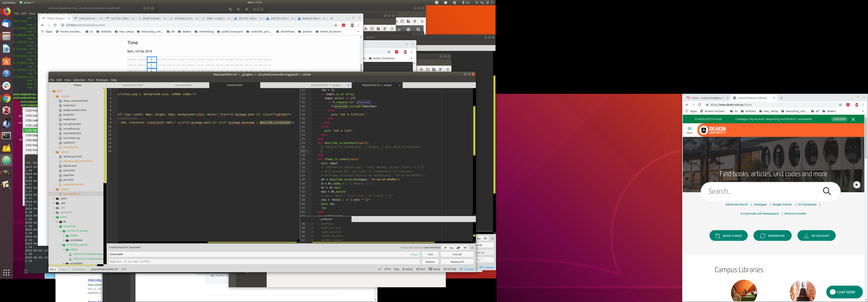The image size is (868, 302).
Task: Click the GitHub icon in Atom status bar
Action: coord(430,269)
